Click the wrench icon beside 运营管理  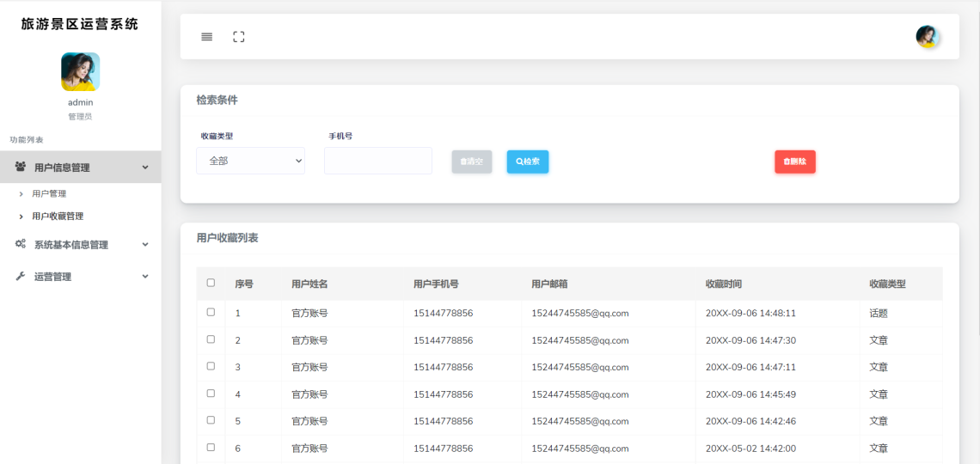[x=20, y=277]
